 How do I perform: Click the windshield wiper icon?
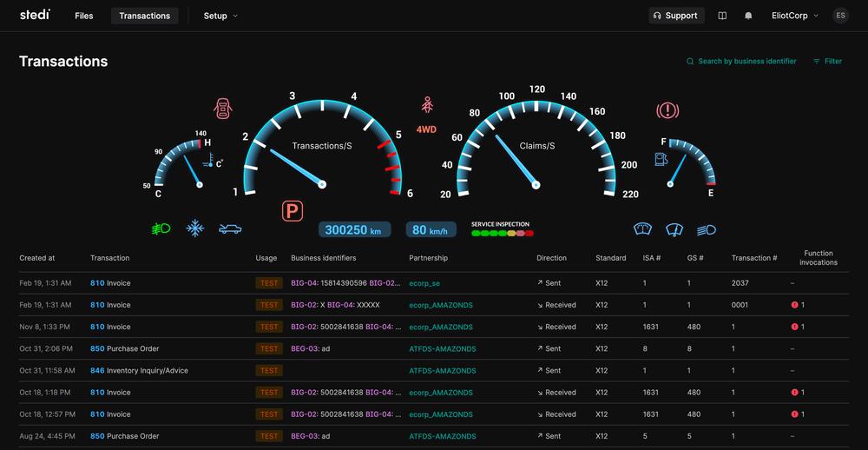pyautogui.click(x=674, y=229)
